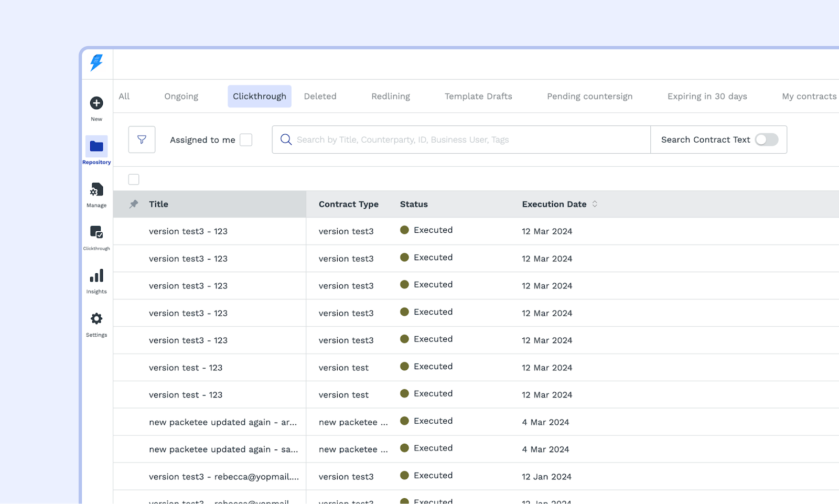Open the Repository folder icon
This screenshot has height=504, width=839.
96,146
